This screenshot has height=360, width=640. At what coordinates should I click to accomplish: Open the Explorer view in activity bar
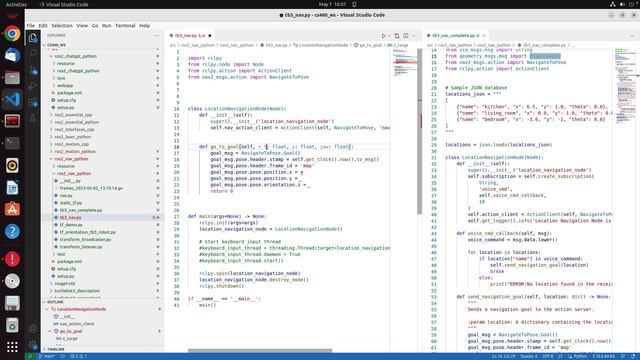33,38
